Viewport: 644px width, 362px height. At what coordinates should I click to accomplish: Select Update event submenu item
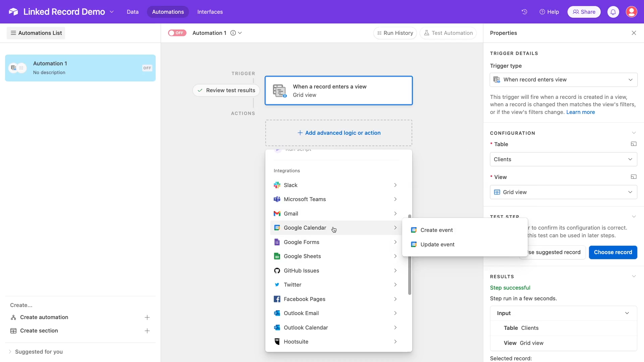[465, 244]
